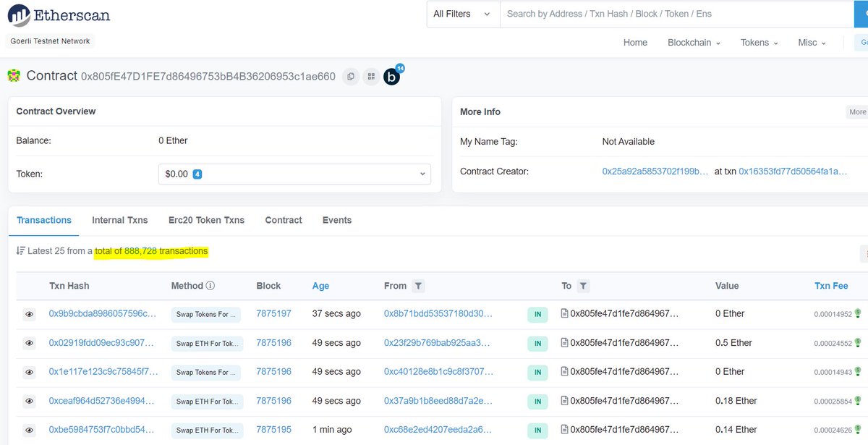
Task: Click the IN badge in first transaction row
Action: [537, 314]
